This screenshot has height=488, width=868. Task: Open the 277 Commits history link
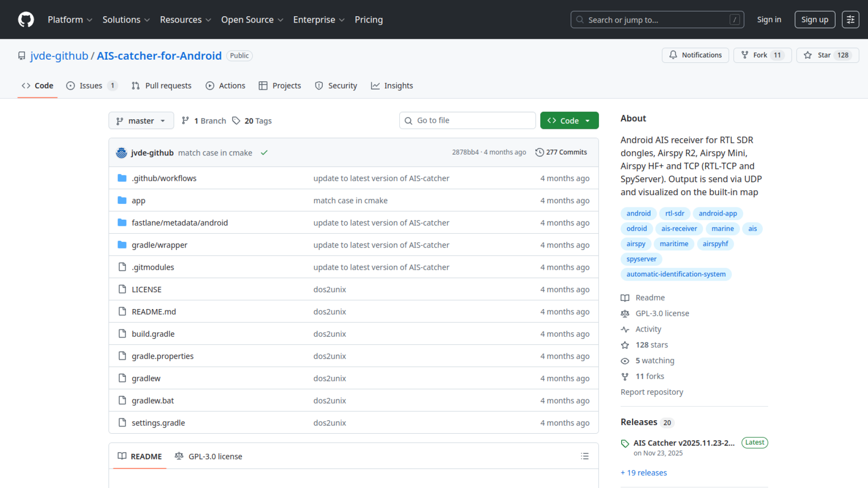pyautogui.click(x=561, y=152)
